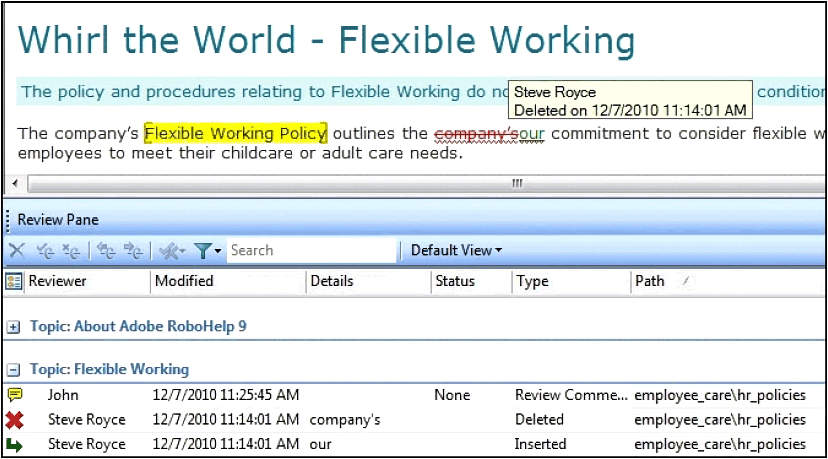The image size is (828, 459).
Task: Click the funnel filter icon
Action: (x=204, y=251)
